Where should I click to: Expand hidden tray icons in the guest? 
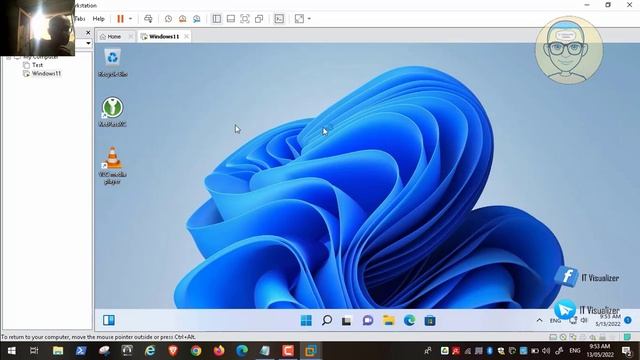tap(539, 320)
